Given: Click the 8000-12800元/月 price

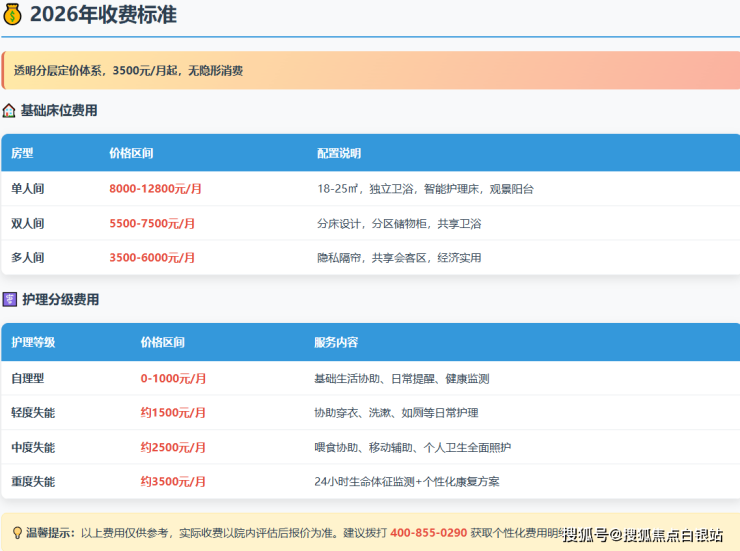Looking at the screenshot, I should (x=155, y=189).
